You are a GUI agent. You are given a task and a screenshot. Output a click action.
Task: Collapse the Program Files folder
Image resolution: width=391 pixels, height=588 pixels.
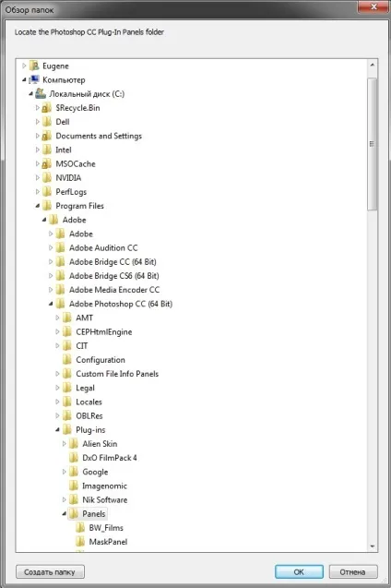coord(38,206)
